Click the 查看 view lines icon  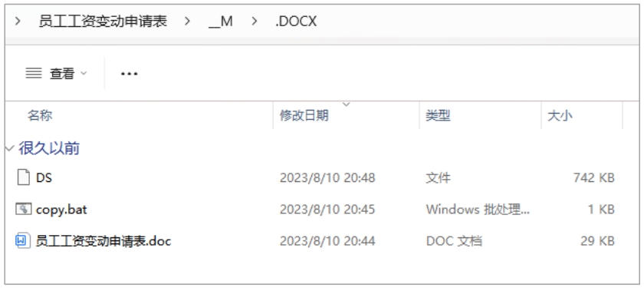(x=34, y=74)
